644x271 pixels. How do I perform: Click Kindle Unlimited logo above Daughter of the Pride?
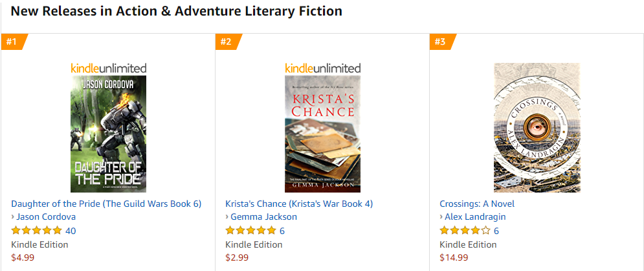(108, 68)
